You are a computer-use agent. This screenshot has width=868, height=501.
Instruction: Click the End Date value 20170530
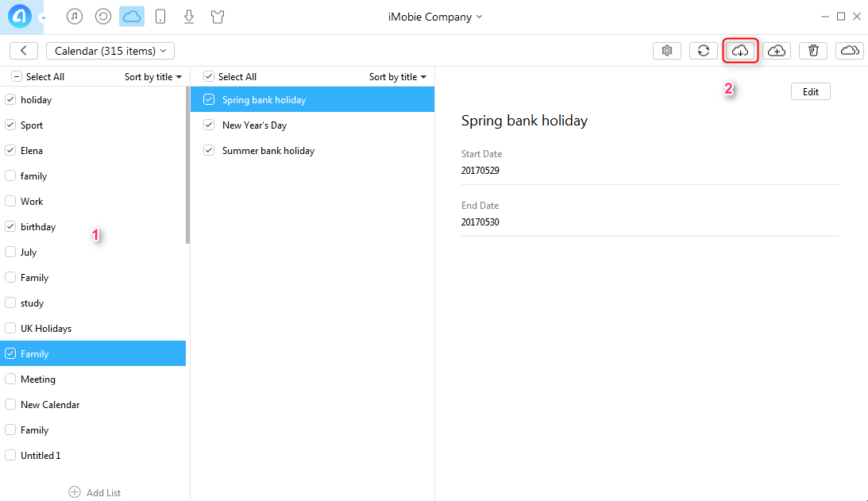(480, 222)
